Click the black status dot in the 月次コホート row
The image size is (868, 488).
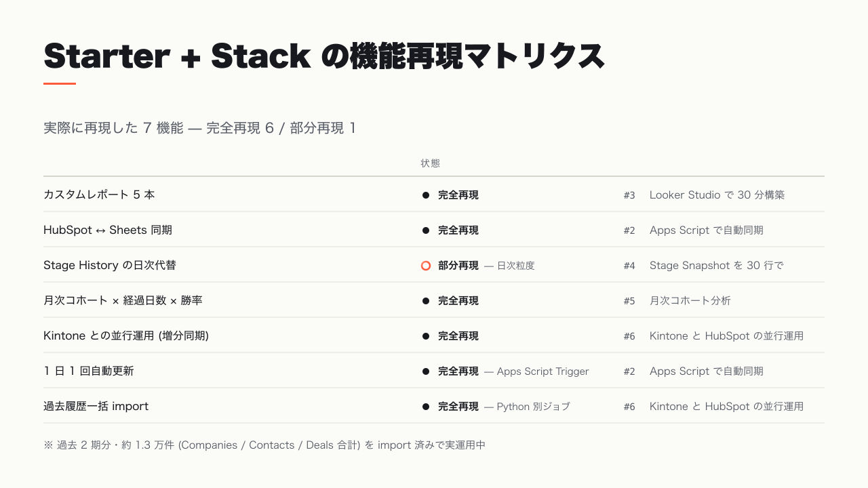[x=426, y=301]
